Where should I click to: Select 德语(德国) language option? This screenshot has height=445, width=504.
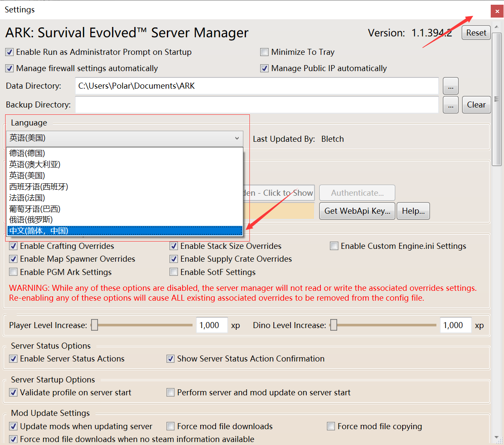pyautogui.click(x=125, y=153)
